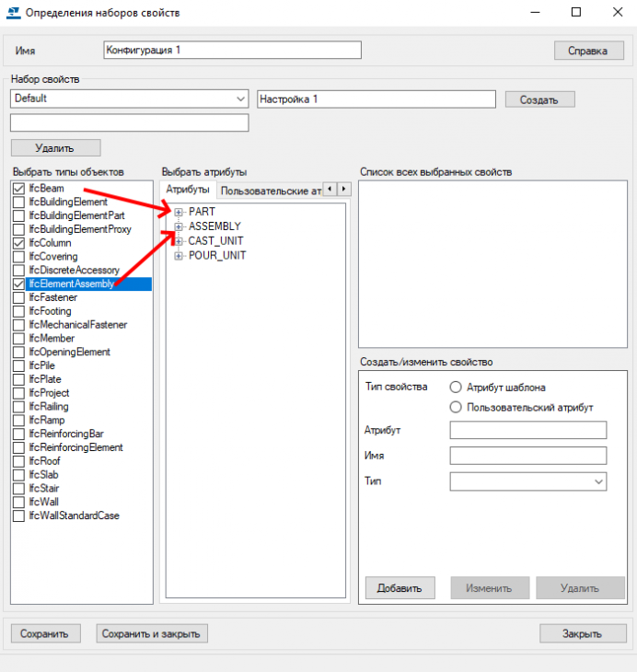Click the Сохранить button

coord(45,633)
